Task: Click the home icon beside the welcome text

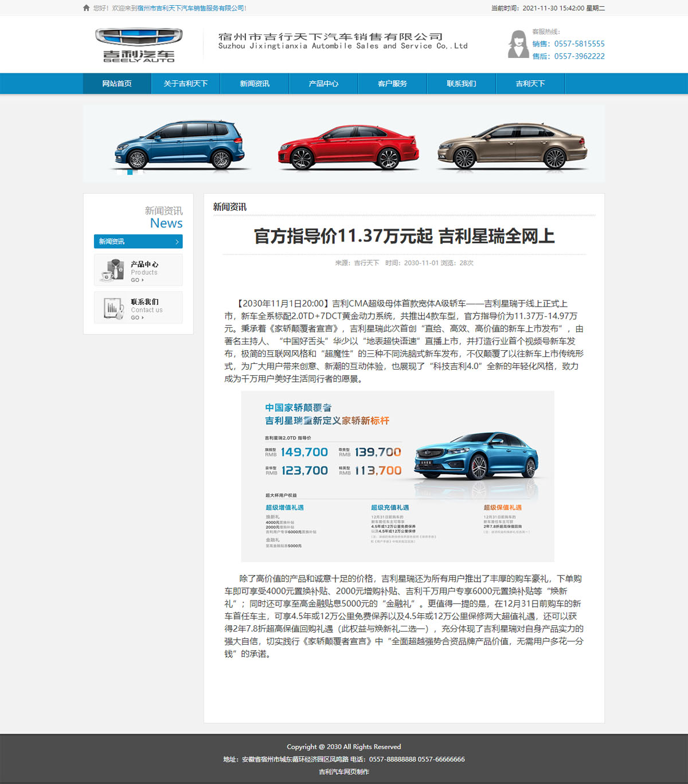Action: point(87,8)
